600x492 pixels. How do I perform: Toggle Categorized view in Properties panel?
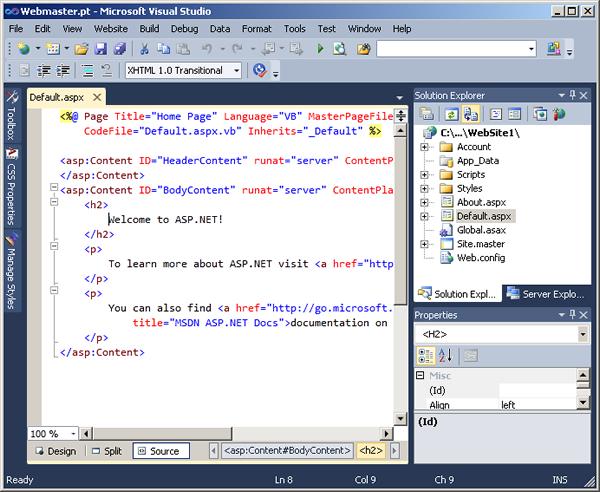point(426,356)
